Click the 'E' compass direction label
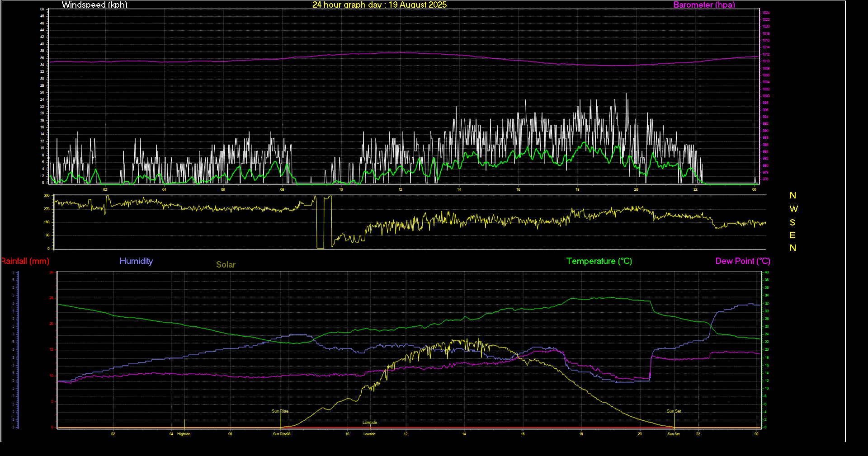The height and width of the screenshot is (456, 868). point(793,235)
